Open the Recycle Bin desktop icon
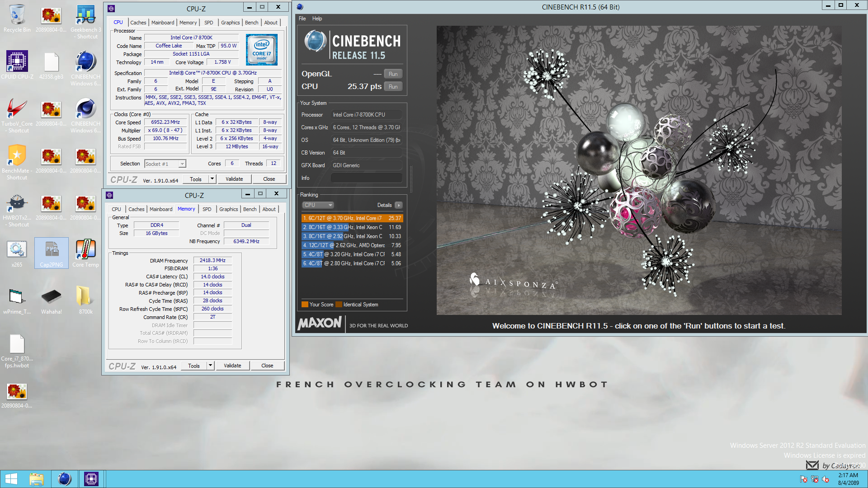This screenshot has height=488, width=868. (x=17, y=19)
